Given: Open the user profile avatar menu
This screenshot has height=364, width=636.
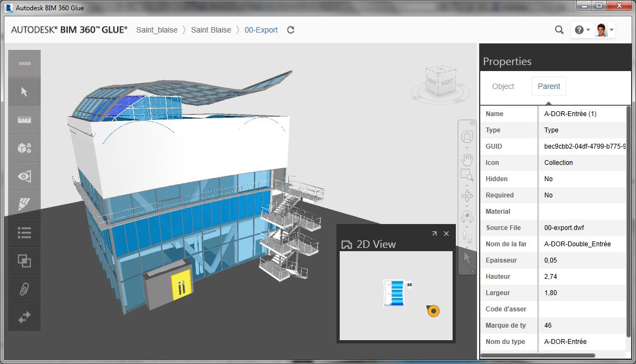Looking at the screenshot, I should (x=605, y=30).
